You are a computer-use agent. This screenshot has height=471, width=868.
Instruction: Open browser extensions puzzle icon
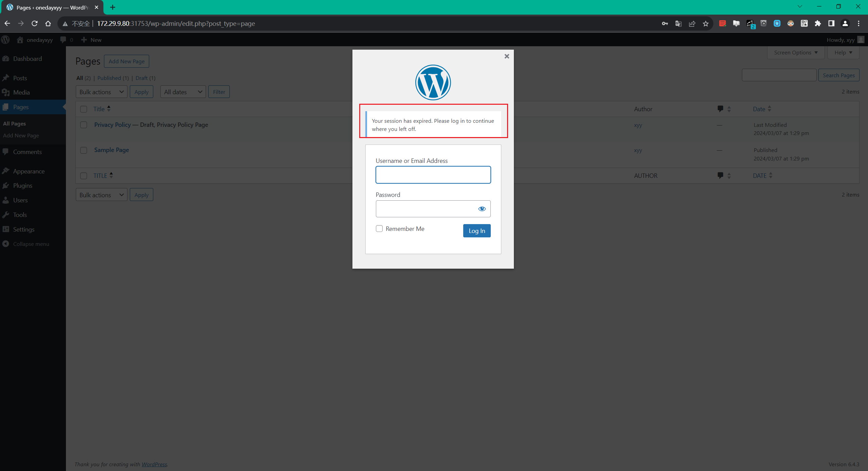click(818, 23)
